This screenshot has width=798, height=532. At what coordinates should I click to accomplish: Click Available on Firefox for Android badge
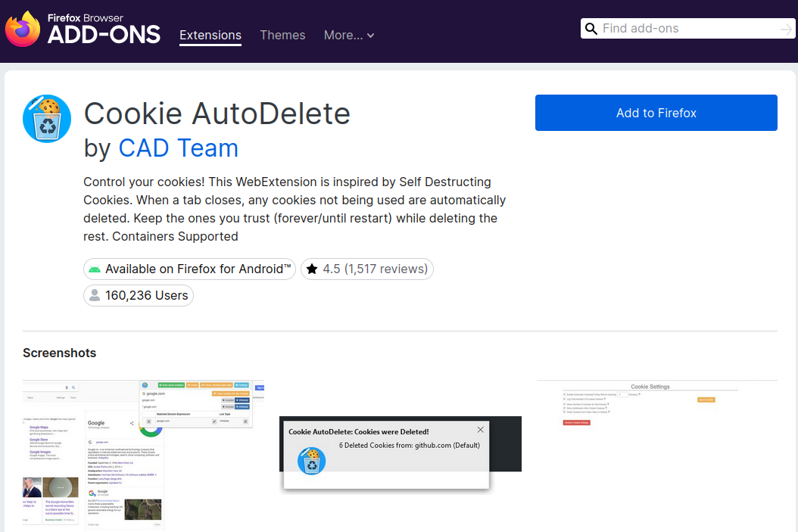tap(190, 269)
